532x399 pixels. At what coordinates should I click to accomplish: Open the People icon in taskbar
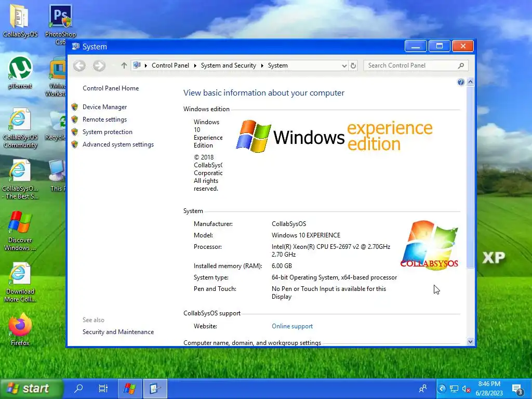pos(423,389)
